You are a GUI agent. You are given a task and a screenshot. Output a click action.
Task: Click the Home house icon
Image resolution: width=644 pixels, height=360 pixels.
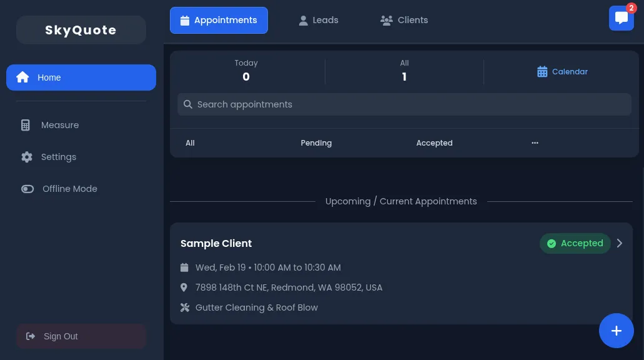(x=22, y=77)
